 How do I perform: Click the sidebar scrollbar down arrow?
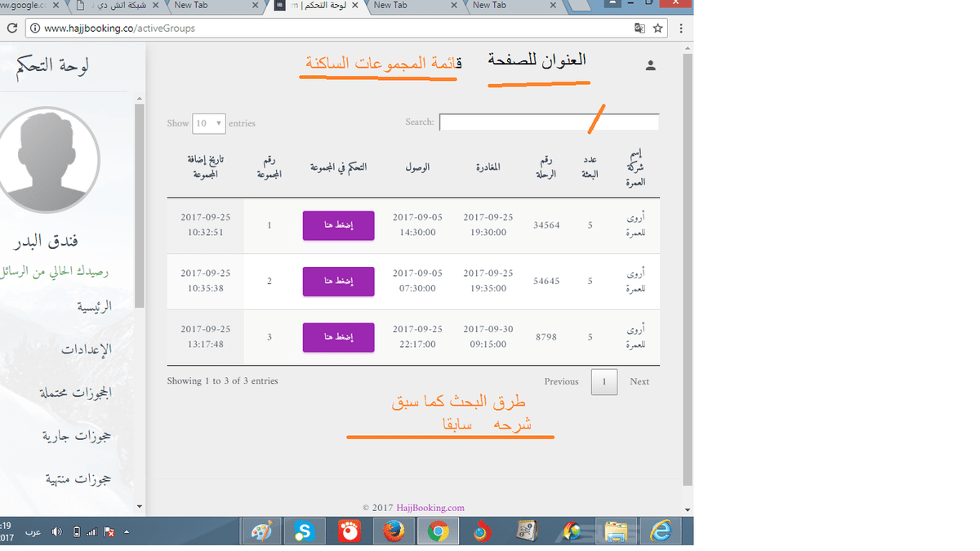(x=140, y=506)
